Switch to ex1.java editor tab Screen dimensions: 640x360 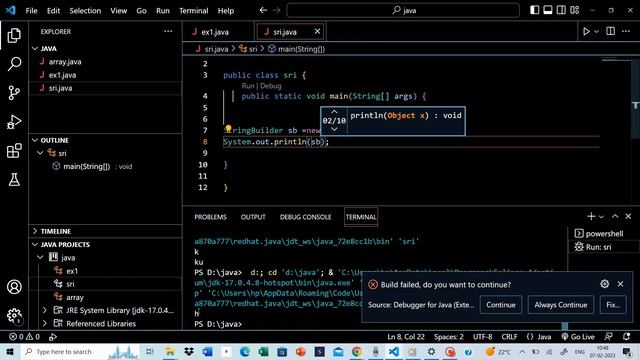(x=215, y=32)
